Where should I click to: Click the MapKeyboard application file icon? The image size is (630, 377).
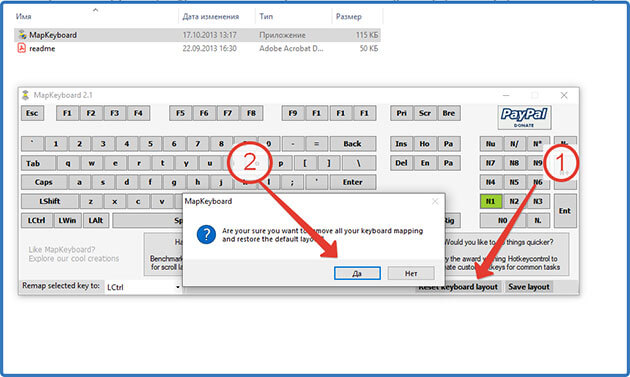(22, 35)
